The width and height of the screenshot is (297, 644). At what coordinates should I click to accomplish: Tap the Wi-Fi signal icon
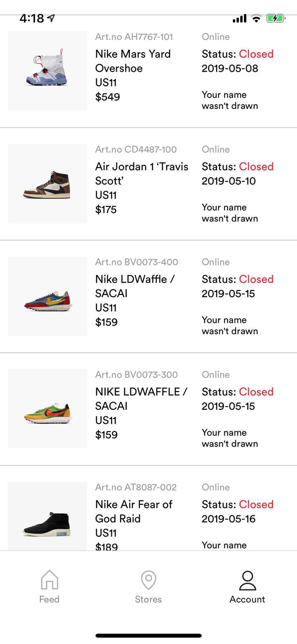(x=256, y=18)
